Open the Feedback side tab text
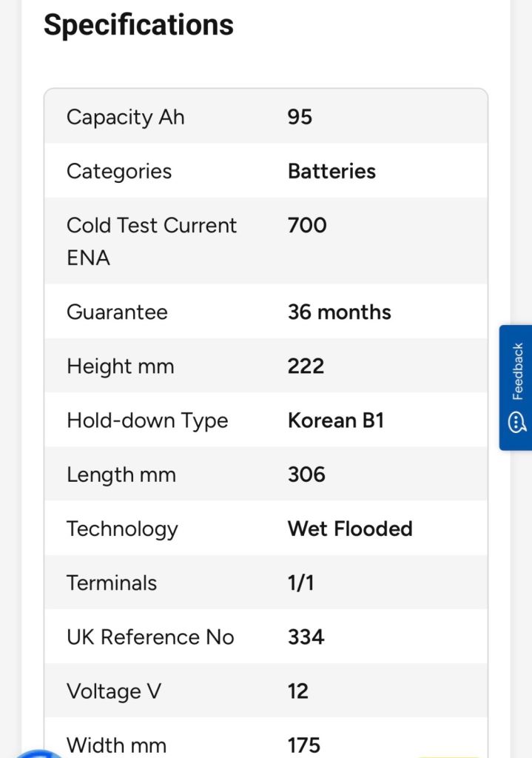The height and width of the screenshot is (758, 532). (x=517, y=372)
